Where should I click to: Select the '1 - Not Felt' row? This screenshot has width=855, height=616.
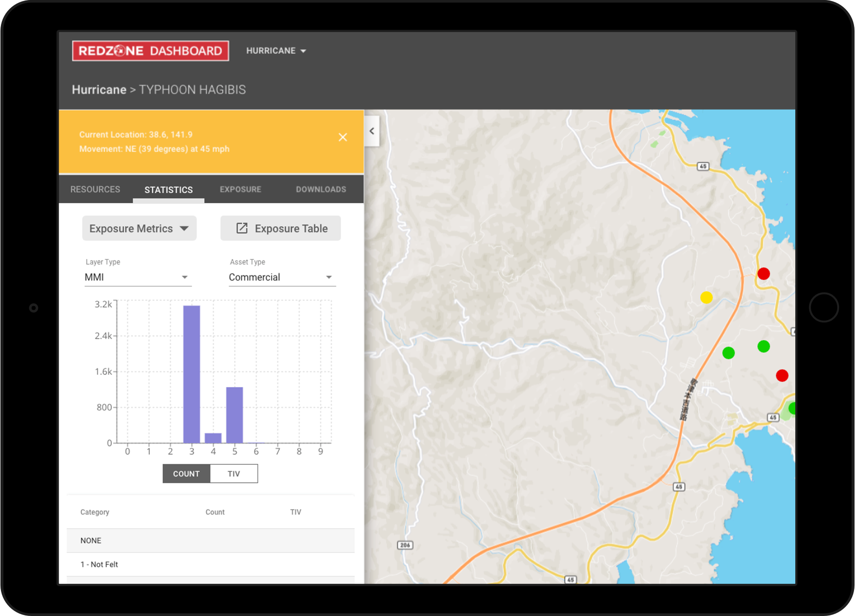point(211,565)
